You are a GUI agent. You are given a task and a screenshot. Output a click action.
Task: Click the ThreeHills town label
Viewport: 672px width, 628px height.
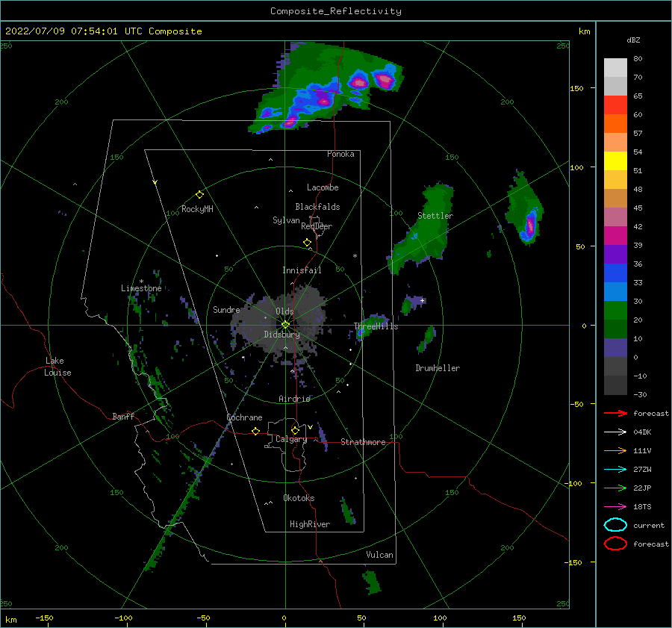pyautogui.click(x=376, y=326)
